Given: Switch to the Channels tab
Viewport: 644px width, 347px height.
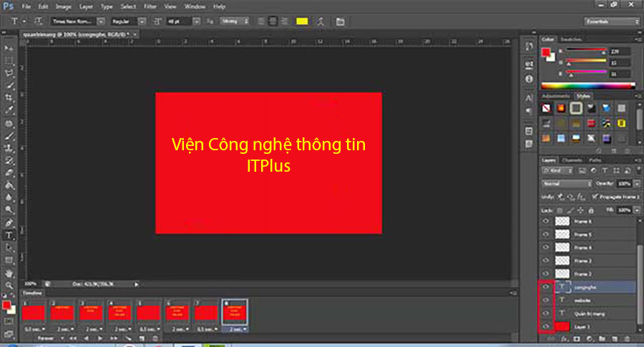Looking at the screenshot, I should [572, 160].
